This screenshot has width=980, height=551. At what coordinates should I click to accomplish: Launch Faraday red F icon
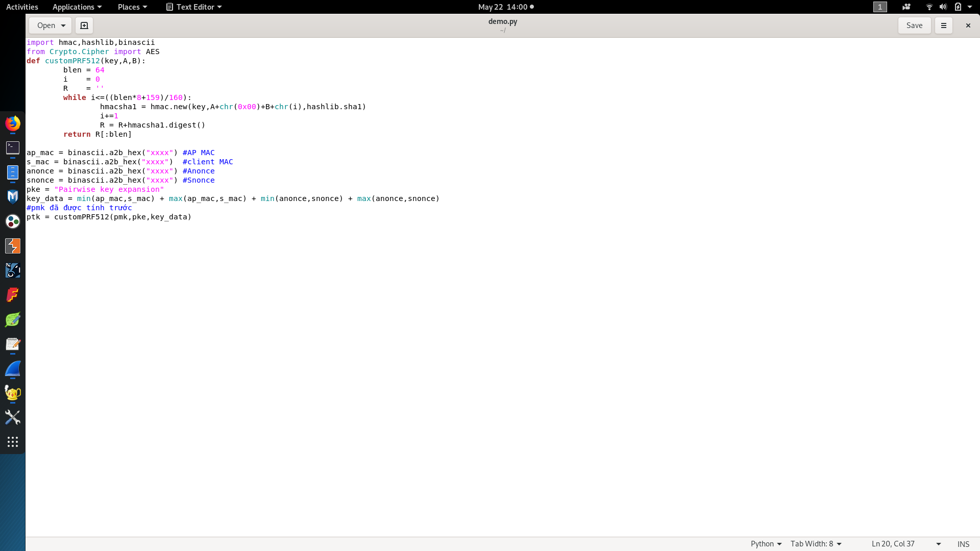point(13,295)
